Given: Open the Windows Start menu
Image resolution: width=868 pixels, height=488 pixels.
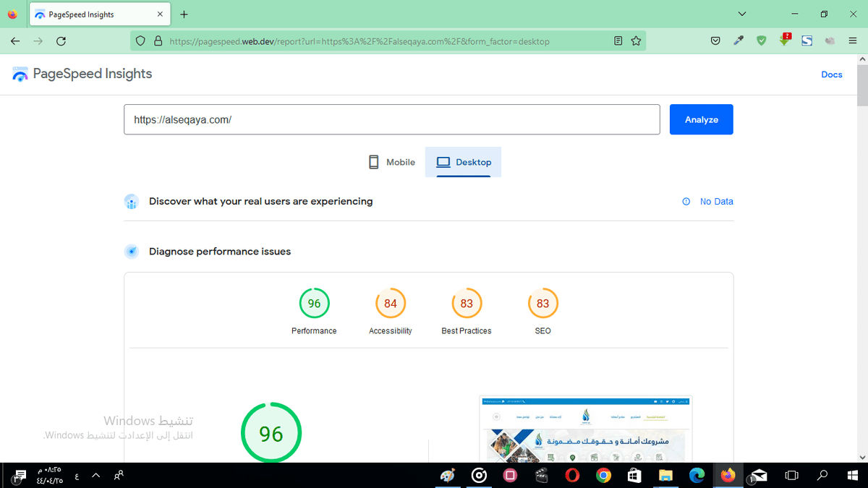Looking at the screenshot, I should [853, 475].
